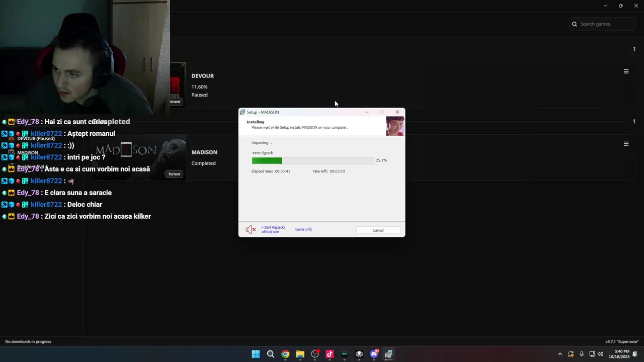Click the Elapsed time label in the installer
The image size is (644, 362).
271,171
